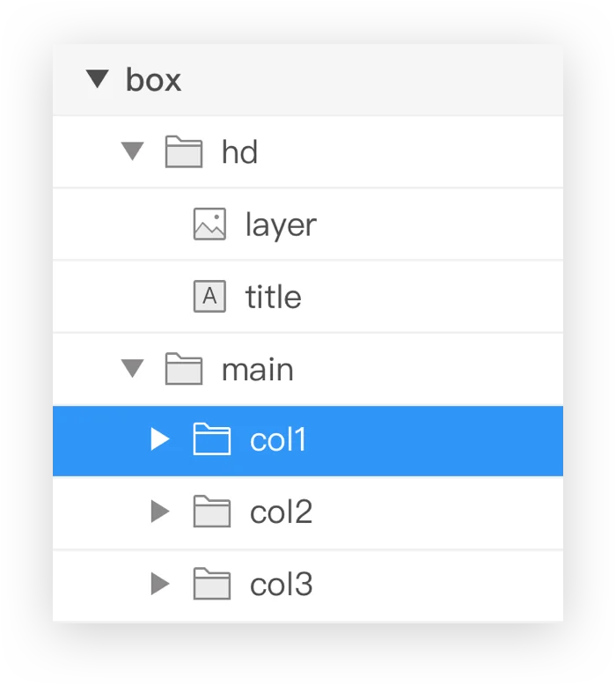The image size is (616, 685).
Task: Expand the col3 folder arrow
Action: (x=159, y=584)
